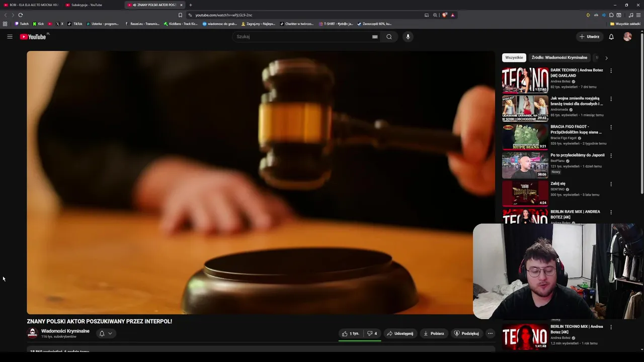Expand the subscription notification dropdown
This screenshot has height=362, width=644.
coord(106,333)
